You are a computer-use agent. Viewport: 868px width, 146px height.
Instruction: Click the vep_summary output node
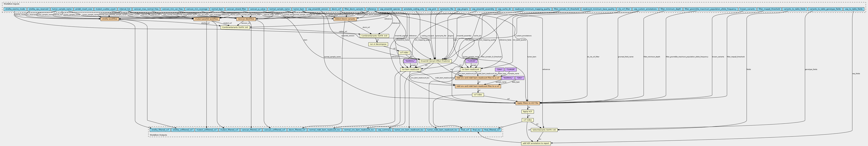tap(384, 130)
